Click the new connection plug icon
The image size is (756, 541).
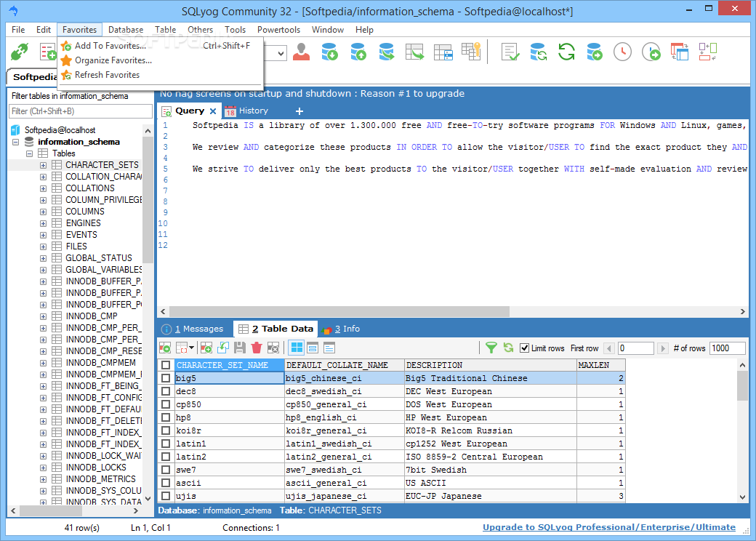(20, 52)
